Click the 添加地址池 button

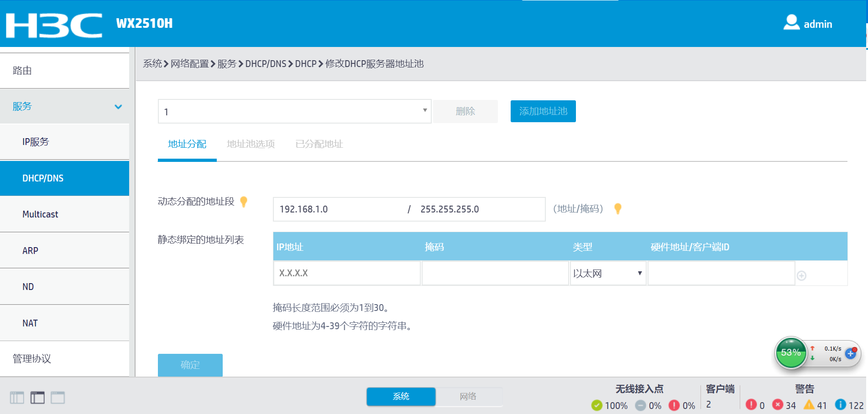543,111
